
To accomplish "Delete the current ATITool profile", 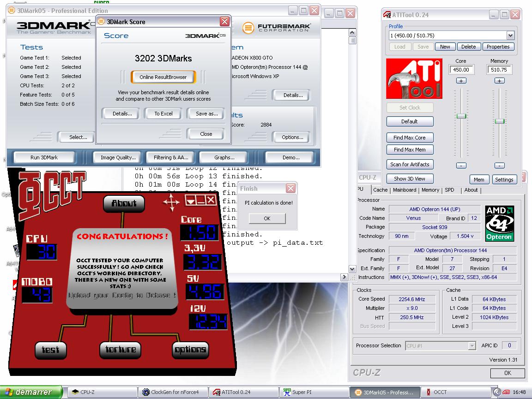I will pos(469,47).
